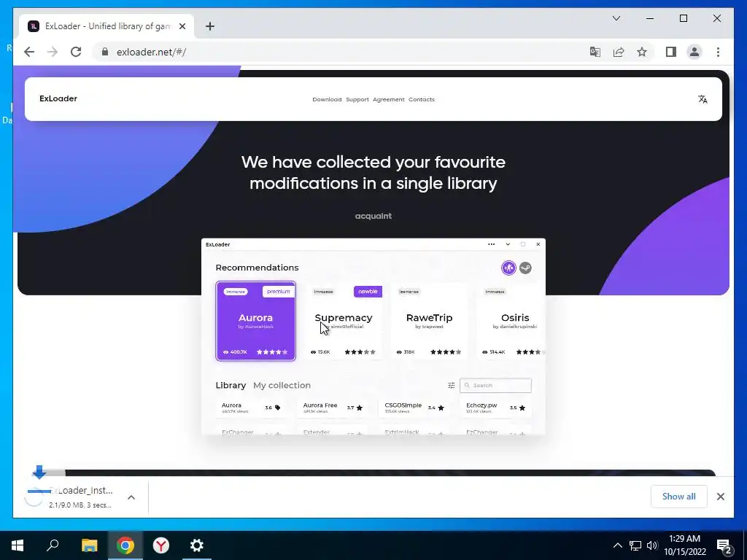Click the newbie badge on Supremacy
The width and height of the screenshot is (747, 560).
(x=368, y=292)
